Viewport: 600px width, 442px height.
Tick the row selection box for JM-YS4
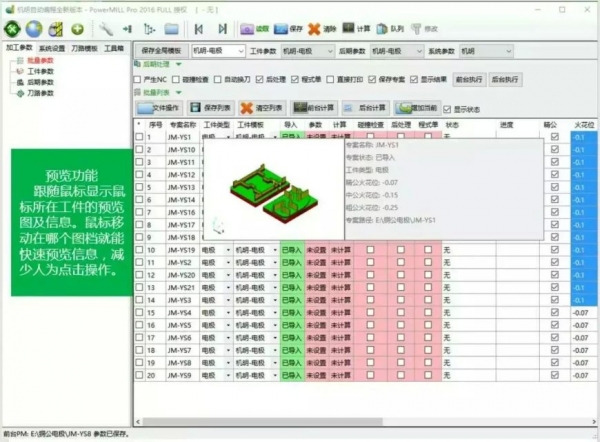139,313
